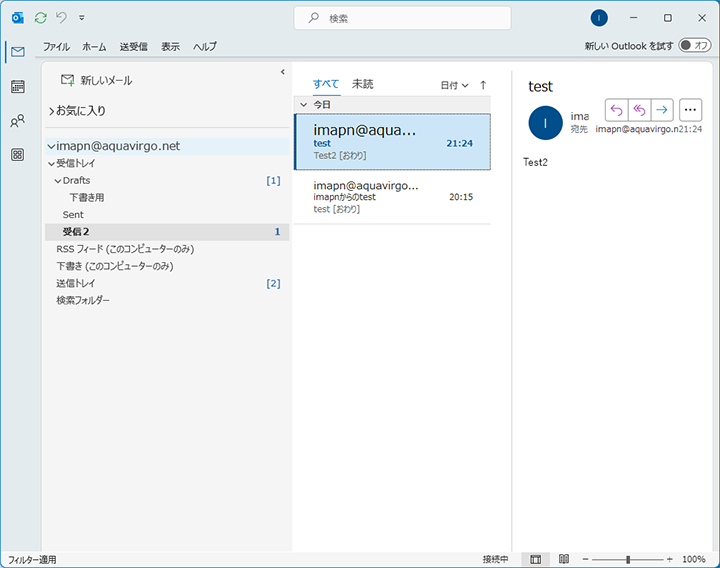Open the 日付 sort dropdown

(454, 85)
